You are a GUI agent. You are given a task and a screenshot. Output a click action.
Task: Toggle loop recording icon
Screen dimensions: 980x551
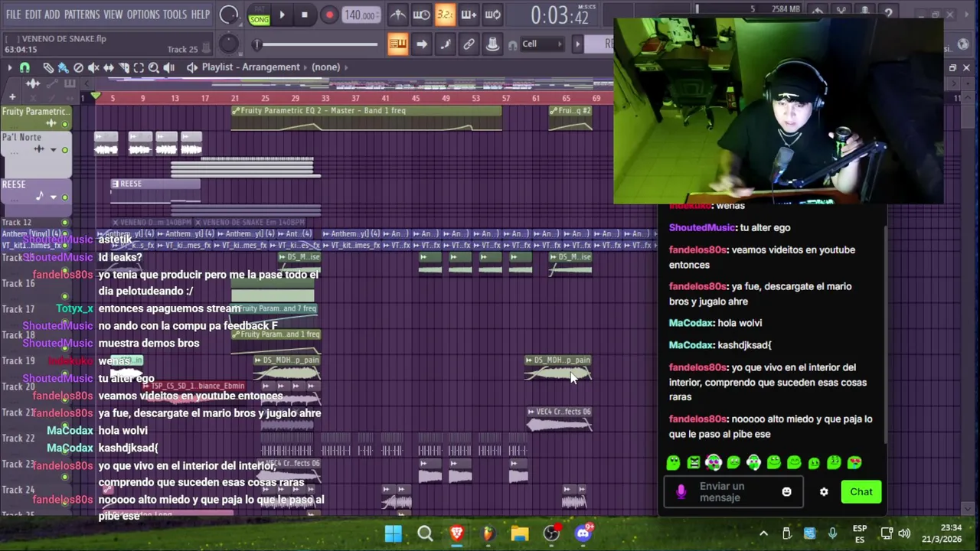click(x=493, y=15)
